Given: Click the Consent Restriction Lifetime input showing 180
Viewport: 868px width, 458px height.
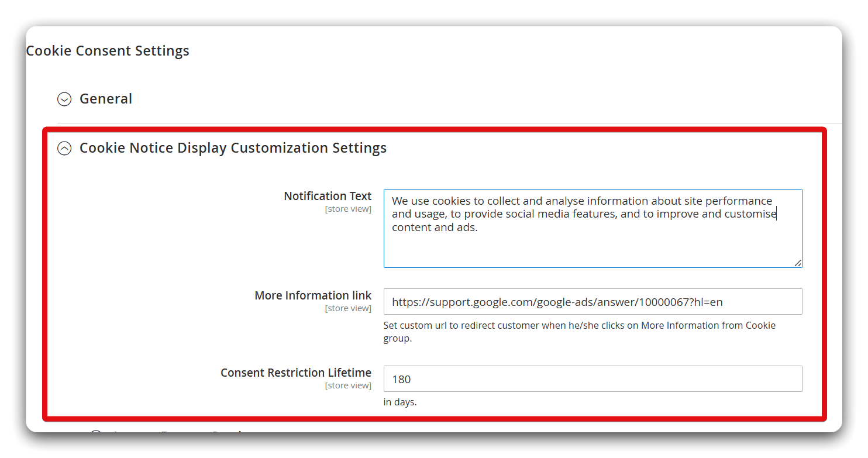Looking at the screenshot, I should [x=593, y=378].
